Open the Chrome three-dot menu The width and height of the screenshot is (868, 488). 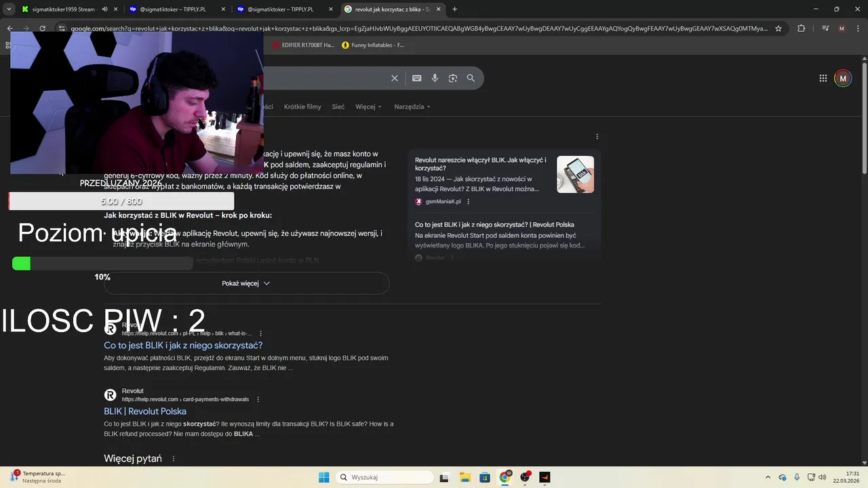pyautogui.click(x=859, y=28)
